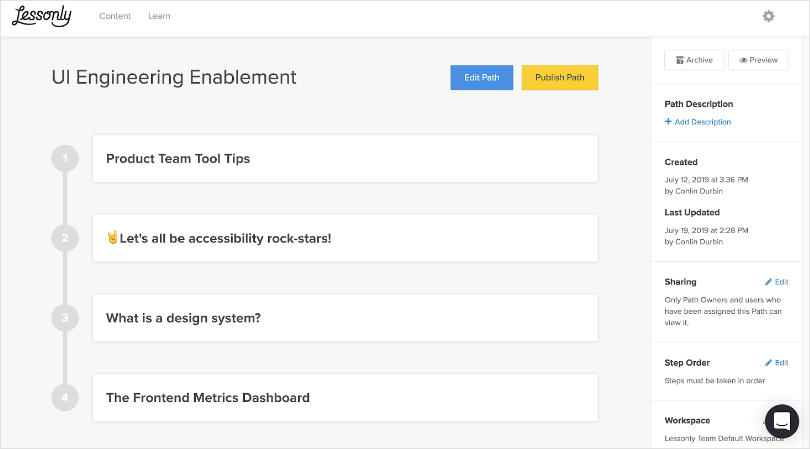Select step 1 circle marker

click(x=64, y=158)
